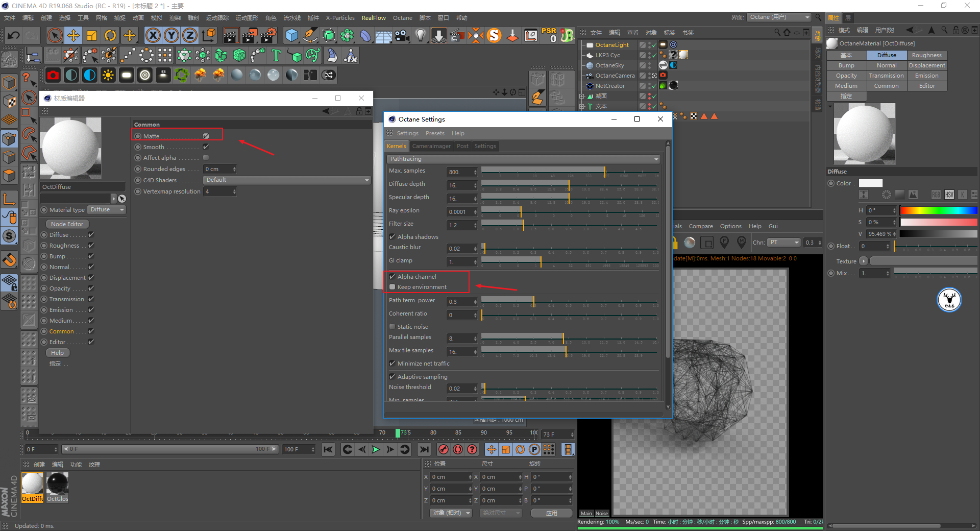Viewport: 980px width, 531px height.
Task: Open the Pathtracing kernel dropdown
Action: (x=523, y=159)
